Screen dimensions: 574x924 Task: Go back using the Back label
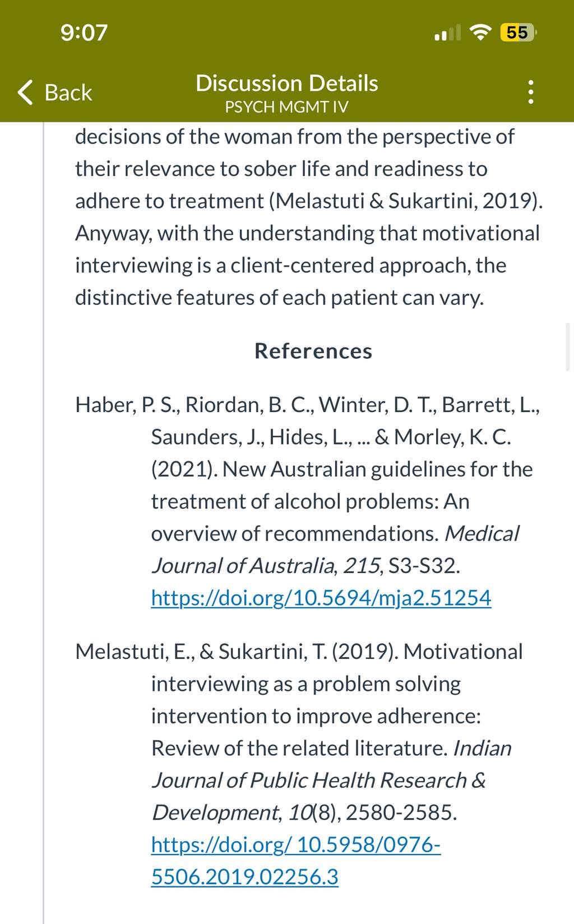coord(68,93)
